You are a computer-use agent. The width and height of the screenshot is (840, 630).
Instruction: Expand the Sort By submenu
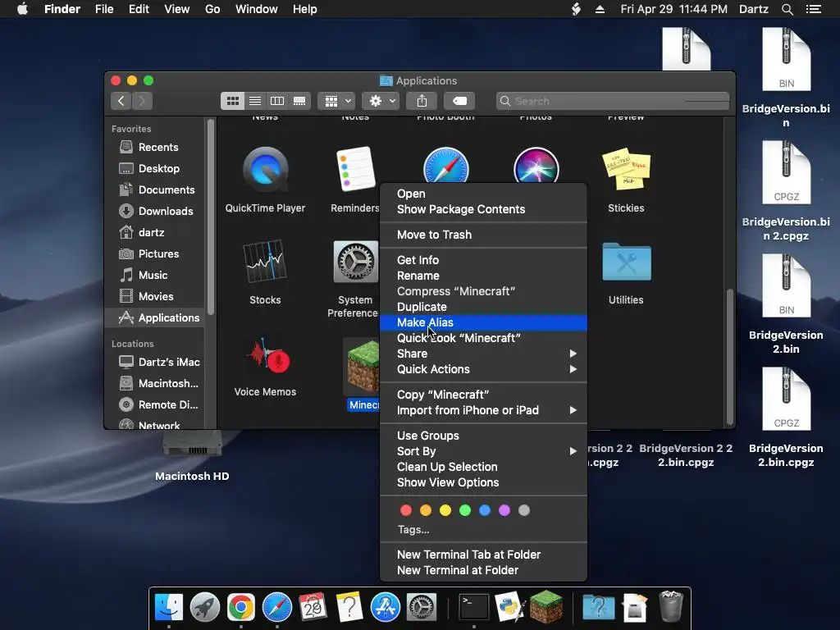(x=483, y=451)
